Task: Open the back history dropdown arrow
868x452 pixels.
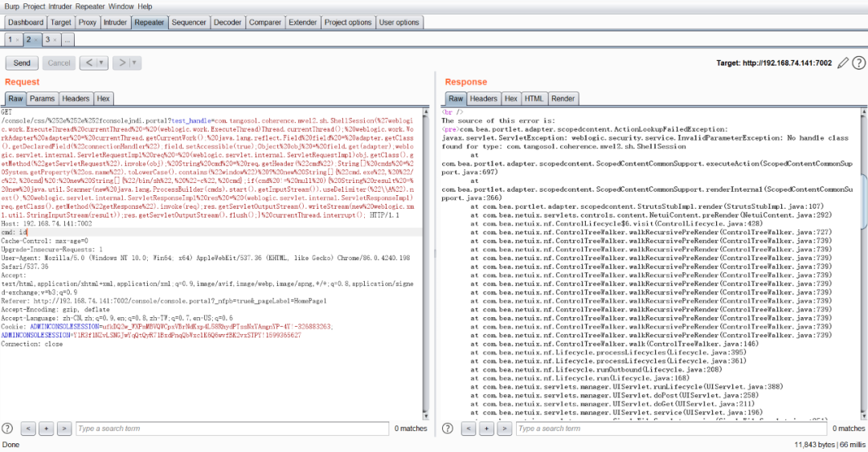Action: [101, 63]
